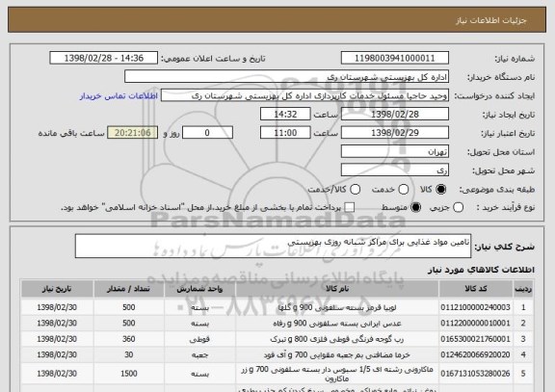Click the نام کالا column header

(x=337, y=289)
